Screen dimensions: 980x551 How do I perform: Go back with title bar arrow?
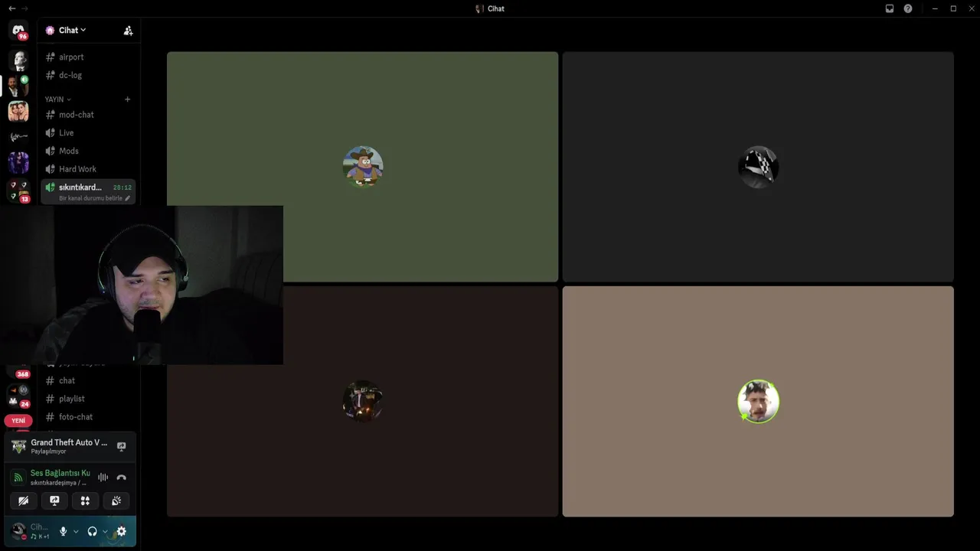(x=11, y=8)
